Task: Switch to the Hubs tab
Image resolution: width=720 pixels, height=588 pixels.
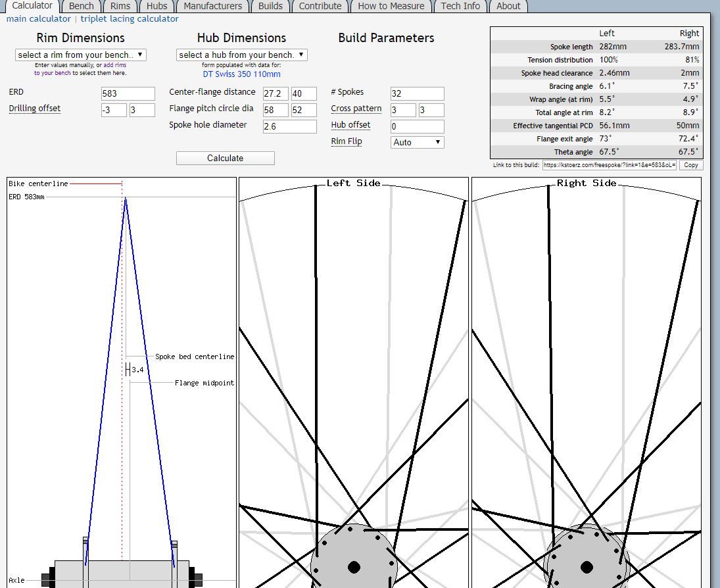Action: click(x=156, y=6)
